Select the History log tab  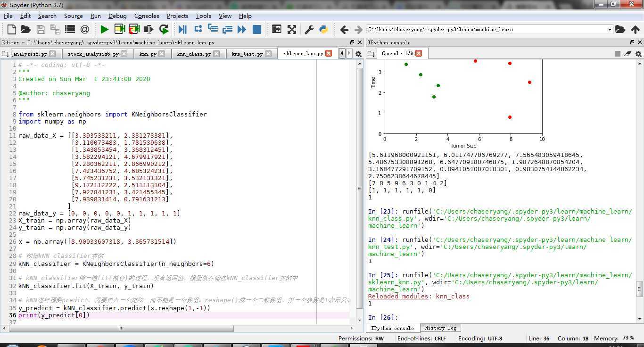440,328
